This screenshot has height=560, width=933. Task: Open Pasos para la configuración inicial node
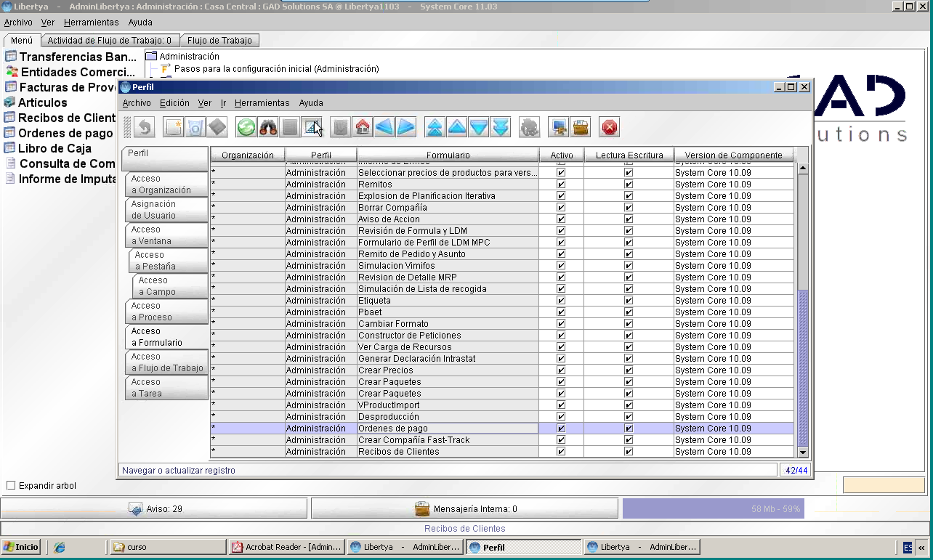(x=276, y=69)
